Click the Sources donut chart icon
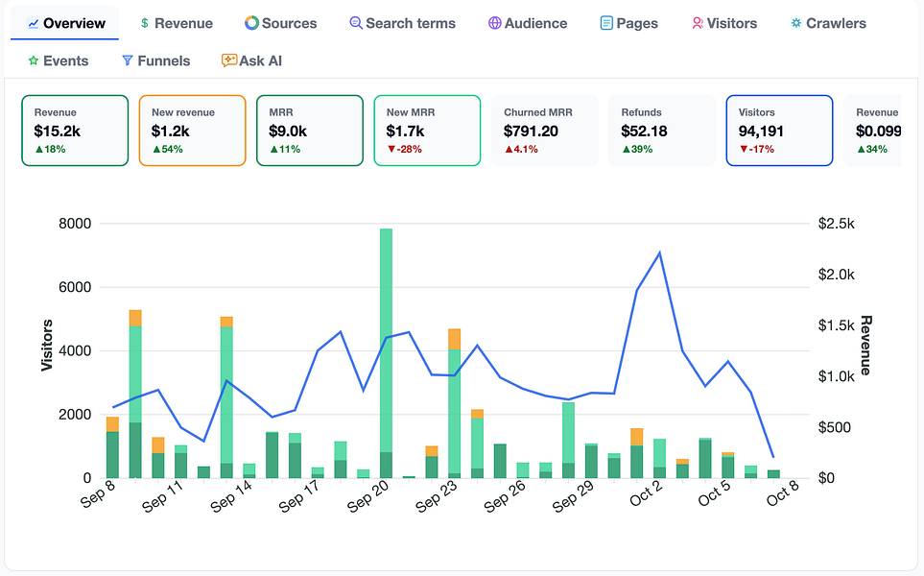The image size is (924, 576). tap(251, 23)
